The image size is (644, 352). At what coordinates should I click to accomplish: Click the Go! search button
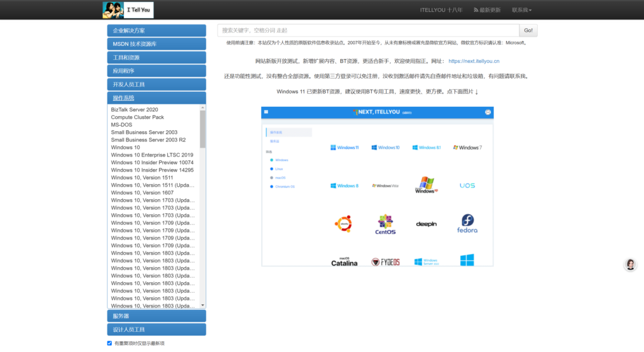[528, 30]
